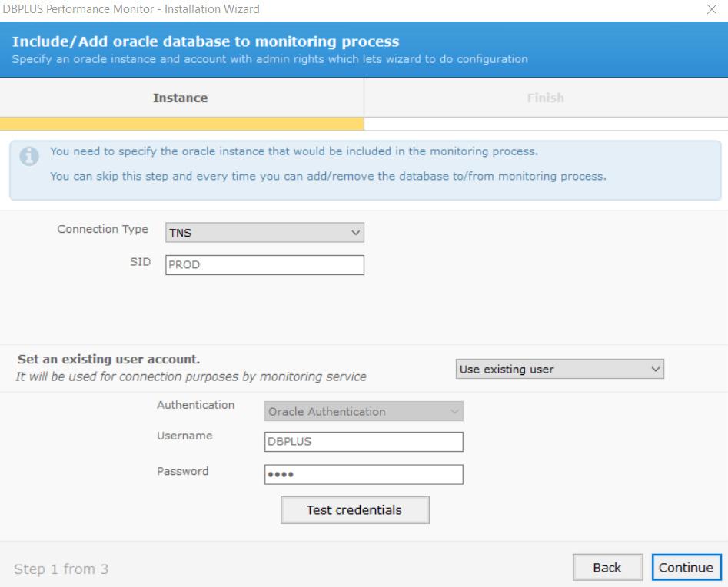Go back with the Back button
The width and height of the screenshot is (728, 587).
(607, 568)
